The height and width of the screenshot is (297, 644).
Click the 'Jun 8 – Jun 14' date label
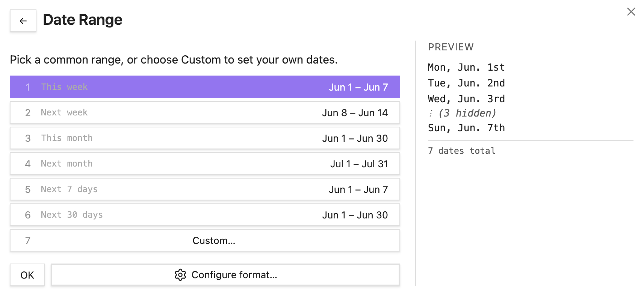pos(355,113)
